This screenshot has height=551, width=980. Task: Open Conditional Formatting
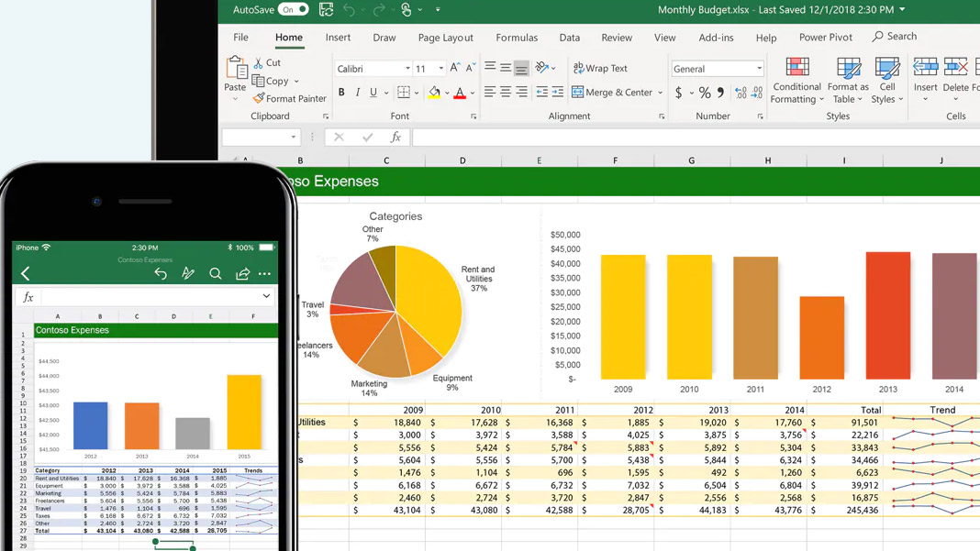[796, 80]
